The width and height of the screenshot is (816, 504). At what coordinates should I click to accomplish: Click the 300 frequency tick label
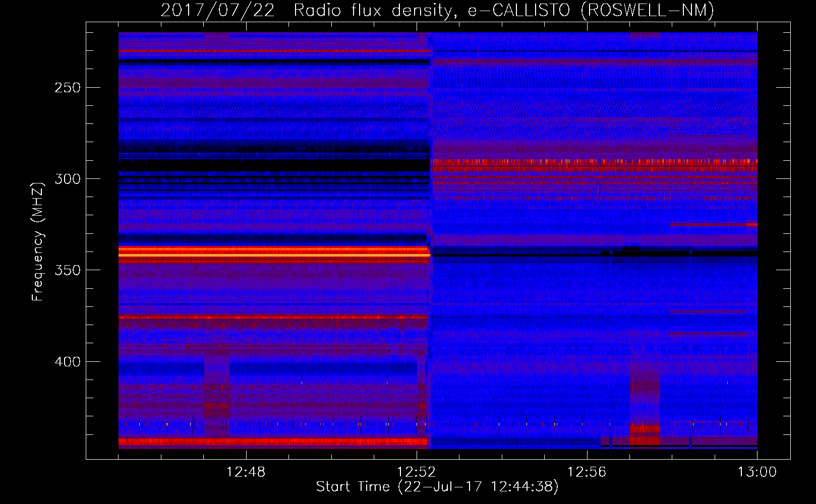(68, 179)
